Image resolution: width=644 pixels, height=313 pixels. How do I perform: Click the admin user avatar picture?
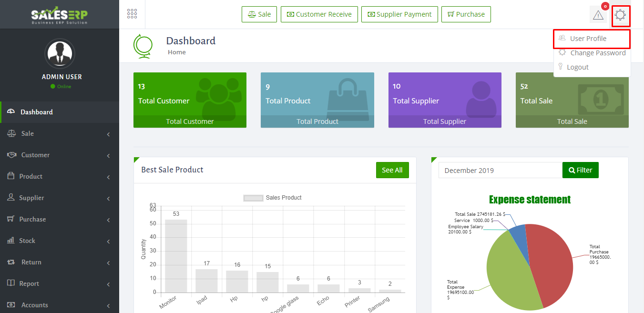(x=60, y=53)
